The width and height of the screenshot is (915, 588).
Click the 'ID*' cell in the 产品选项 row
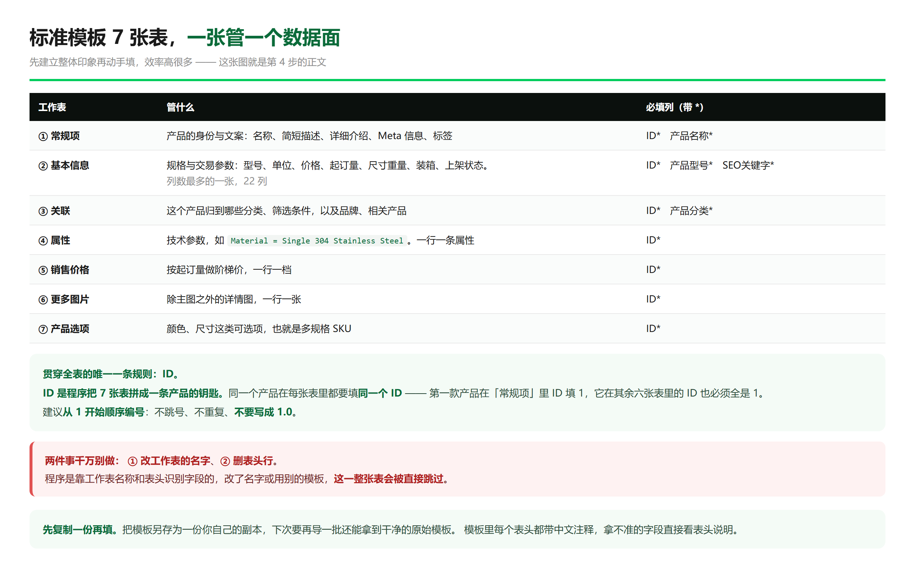point(653,328)
